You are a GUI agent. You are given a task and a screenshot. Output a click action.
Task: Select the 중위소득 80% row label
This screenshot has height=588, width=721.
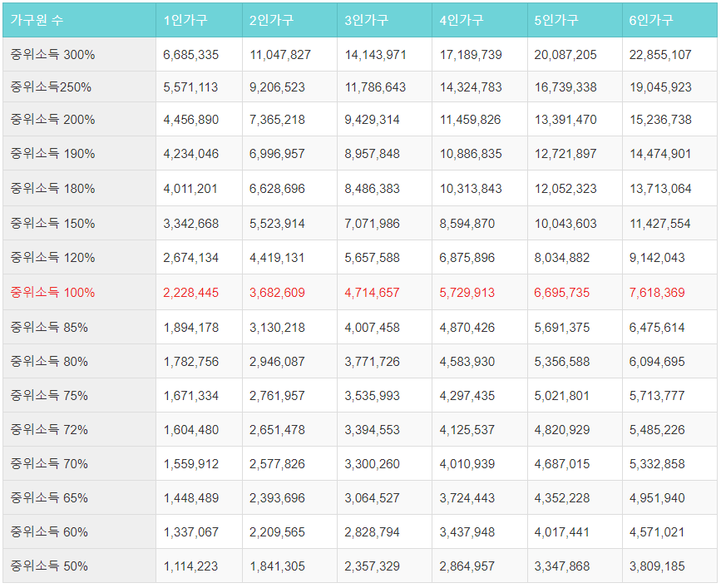tap(49, 361)
